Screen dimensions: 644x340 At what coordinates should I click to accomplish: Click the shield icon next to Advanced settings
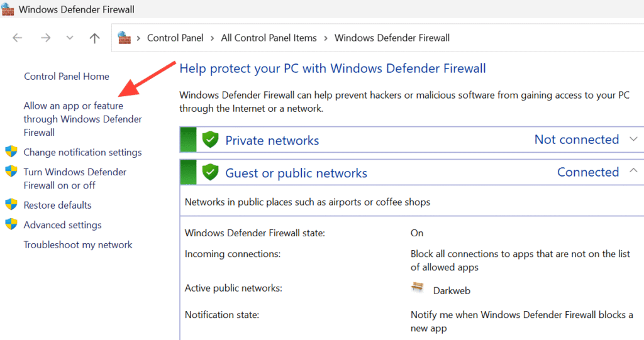click(x=11, y=225)
